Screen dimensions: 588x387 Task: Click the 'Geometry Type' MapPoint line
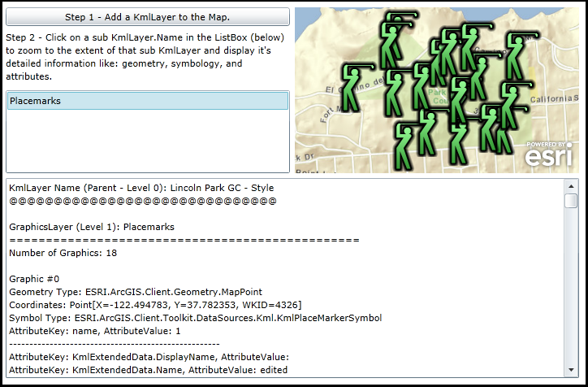coord(136,292)
